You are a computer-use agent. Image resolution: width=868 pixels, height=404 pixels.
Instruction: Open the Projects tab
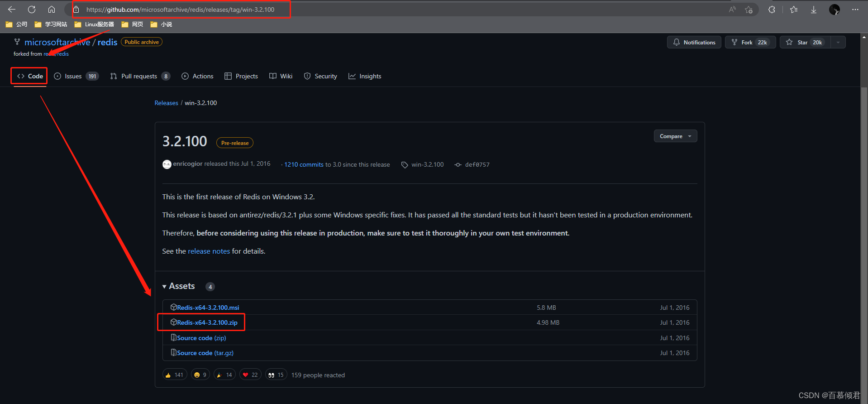tap(241, 76)
